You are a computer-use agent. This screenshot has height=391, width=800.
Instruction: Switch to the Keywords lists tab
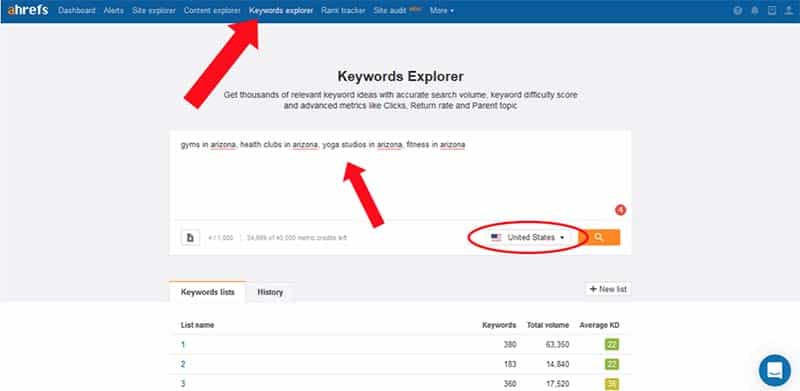click(208, 292)
